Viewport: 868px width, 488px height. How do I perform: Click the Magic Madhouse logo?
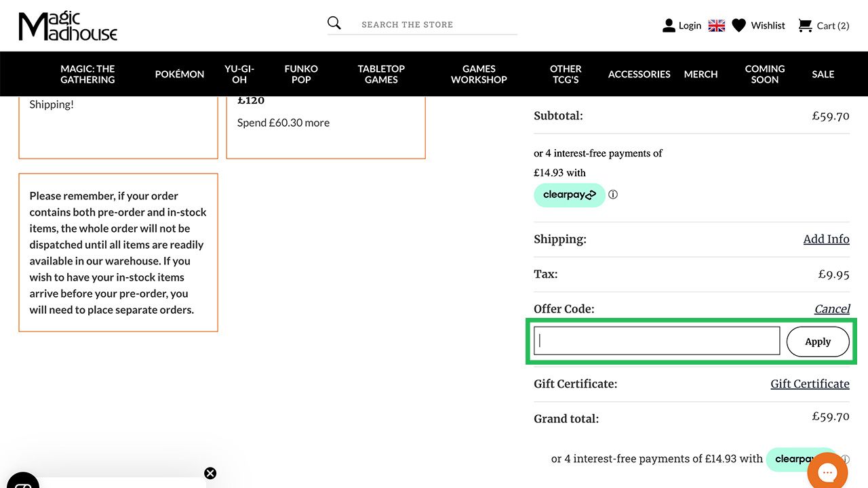pos(68,26)
